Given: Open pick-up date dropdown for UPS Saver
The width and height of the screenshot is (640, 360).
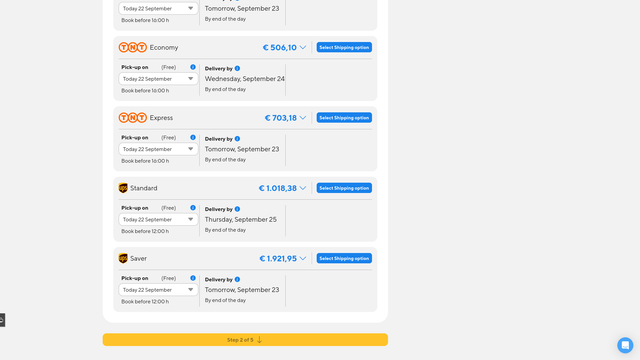Looking at the screenshot, I should [x=158, y=290].
